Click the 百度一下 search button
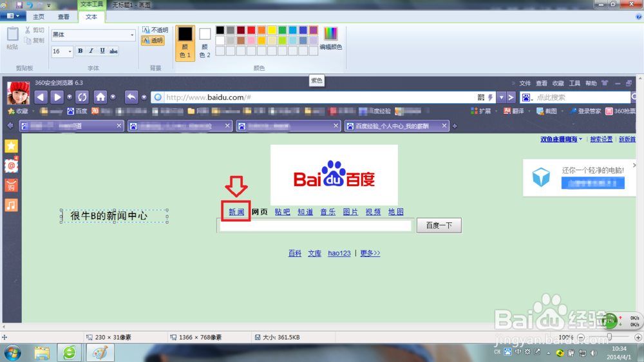 439,225
